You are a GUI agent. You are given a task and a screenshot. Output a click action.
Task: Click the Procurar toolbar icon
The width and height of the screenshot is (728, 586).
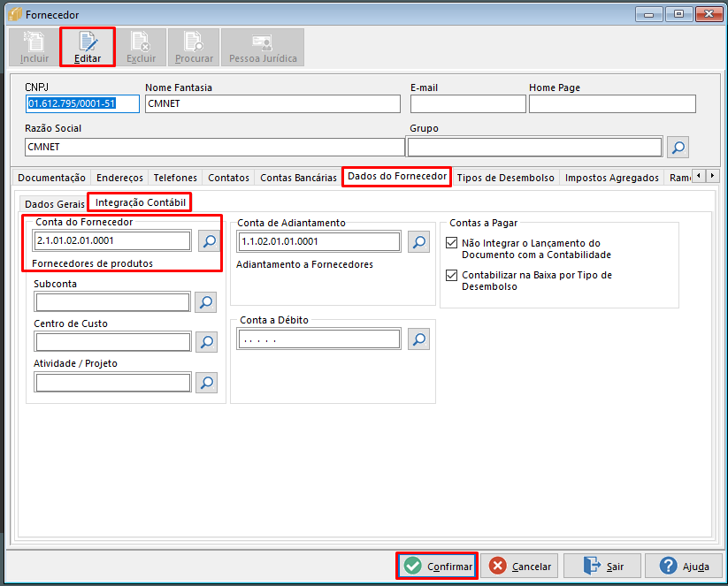coord(194,48)
